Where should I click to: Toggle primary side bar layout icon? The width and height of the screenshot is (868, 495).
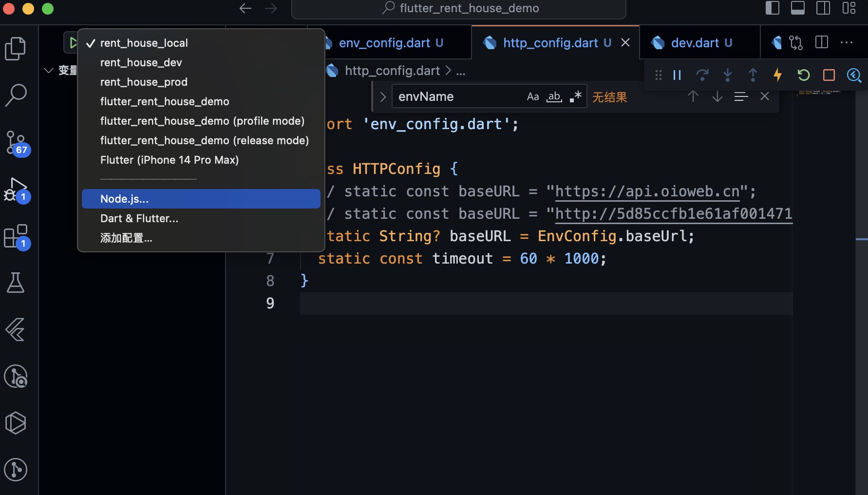(x=773, y=8)
